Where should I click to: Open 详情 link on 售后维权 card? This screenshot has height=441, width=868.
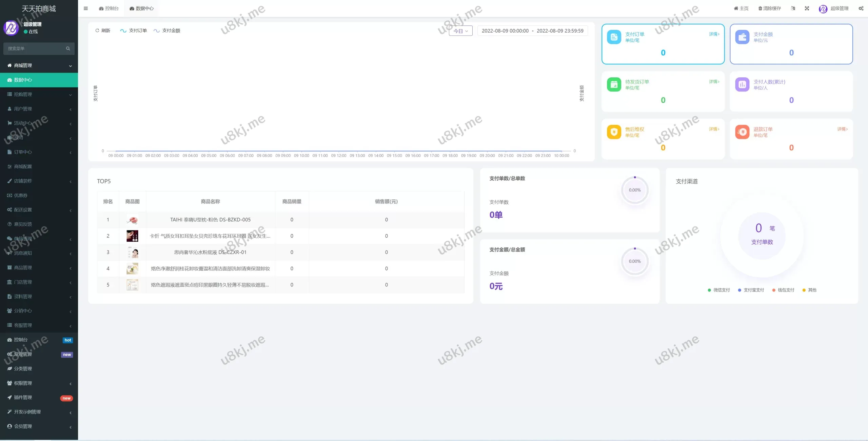(x=714, y=129)
